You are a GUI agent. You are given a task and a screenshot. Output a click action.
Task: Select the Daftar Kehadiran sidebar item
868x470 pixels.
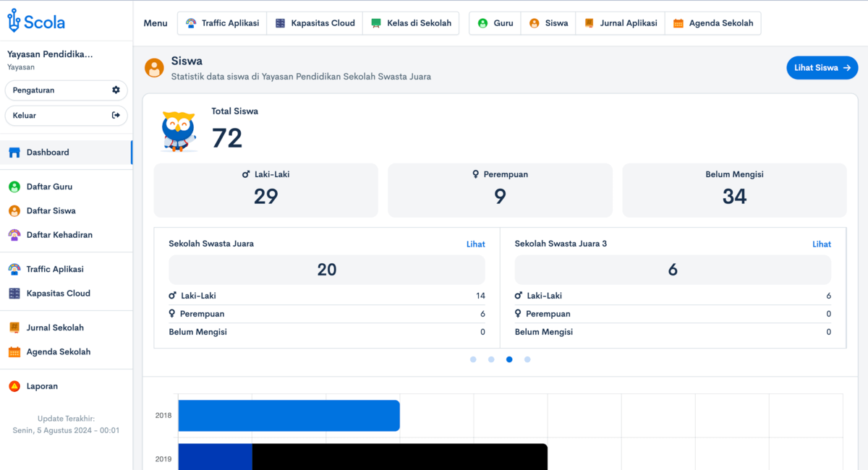pyautogui.click(x=59, y=235)
